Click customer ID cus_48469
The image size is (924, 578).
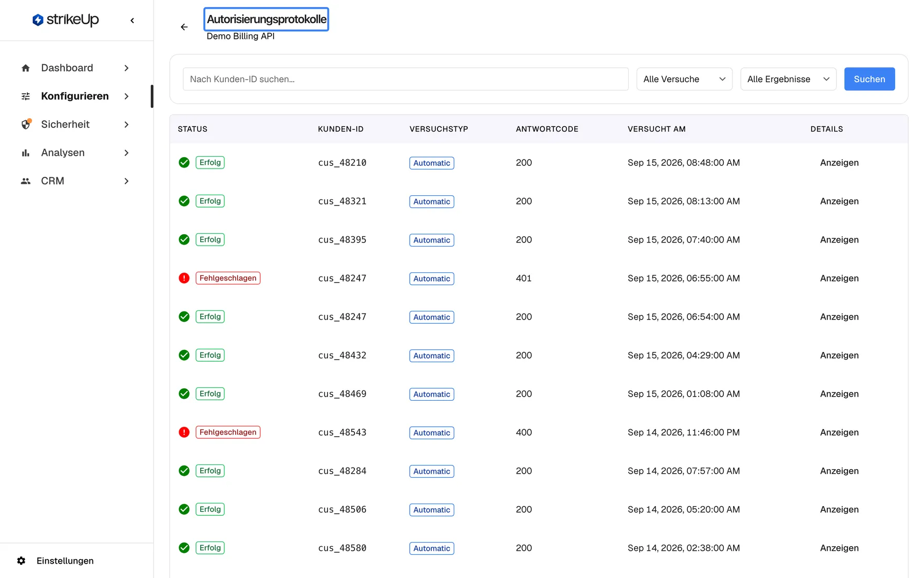[342, 394]
